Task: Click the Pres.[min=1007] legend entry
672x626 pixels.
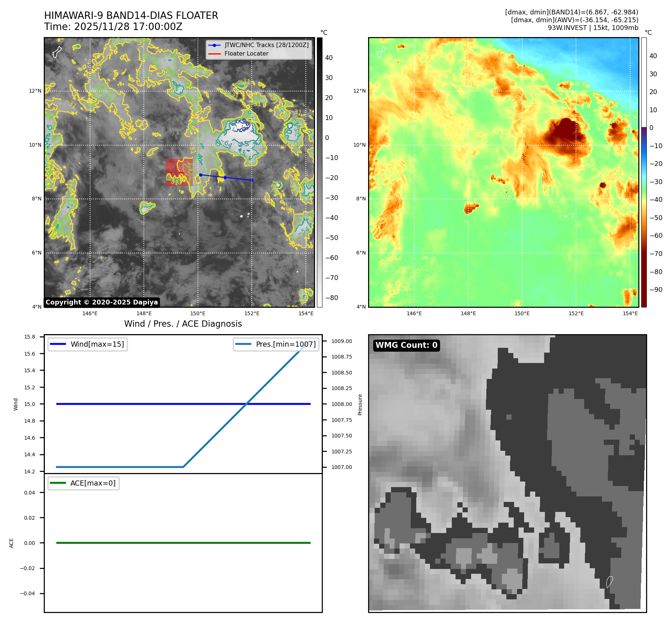Action: tap(276, 344)
